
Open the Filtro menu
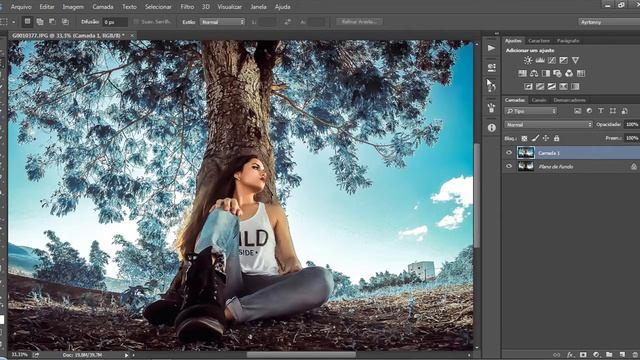(187, 7)
